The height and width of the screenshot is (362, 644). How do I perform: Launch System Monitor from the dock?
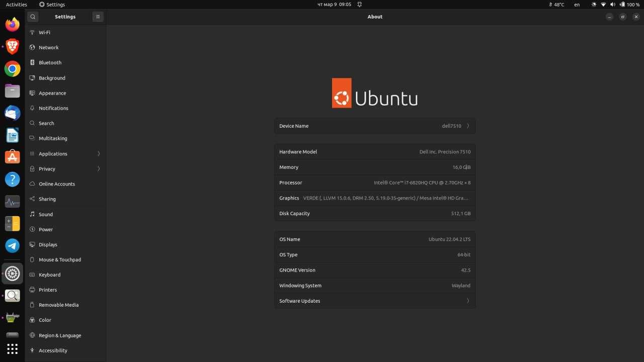(13, 202)
